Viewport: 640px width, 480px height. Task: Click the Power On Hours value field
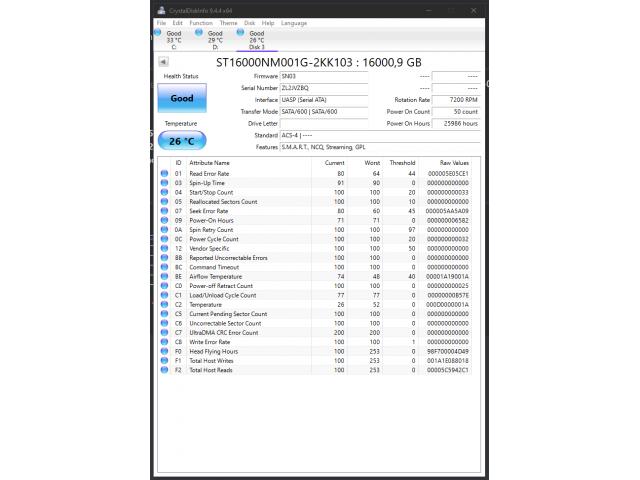[456, 123]
